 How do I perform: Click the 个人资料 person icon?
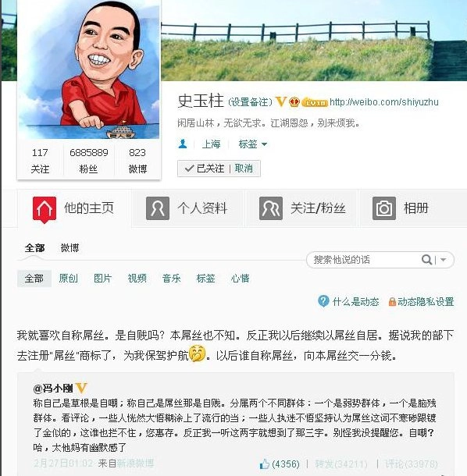pyautogui.click(x=158, y=208)
